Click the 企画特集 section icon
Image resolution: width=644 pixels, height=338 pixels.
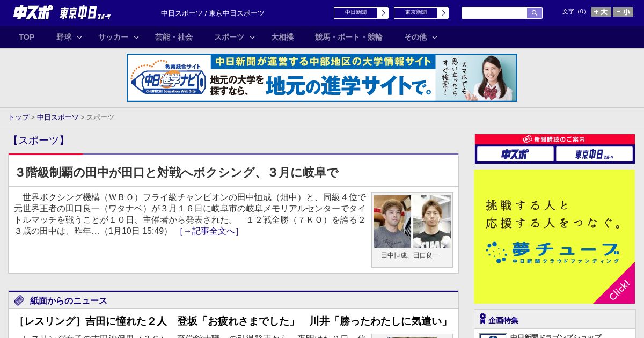pos(482,319)
